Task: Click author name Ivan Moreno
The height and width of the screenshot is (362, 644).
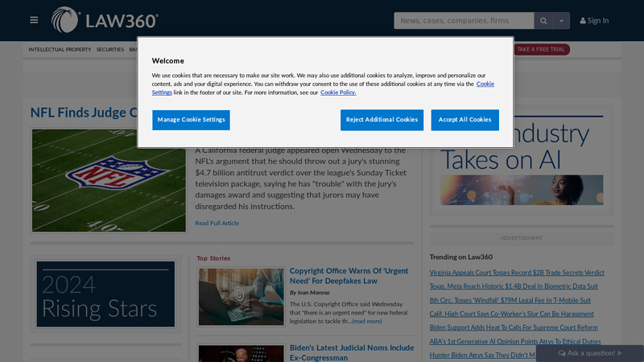Action: click(313, 293)
